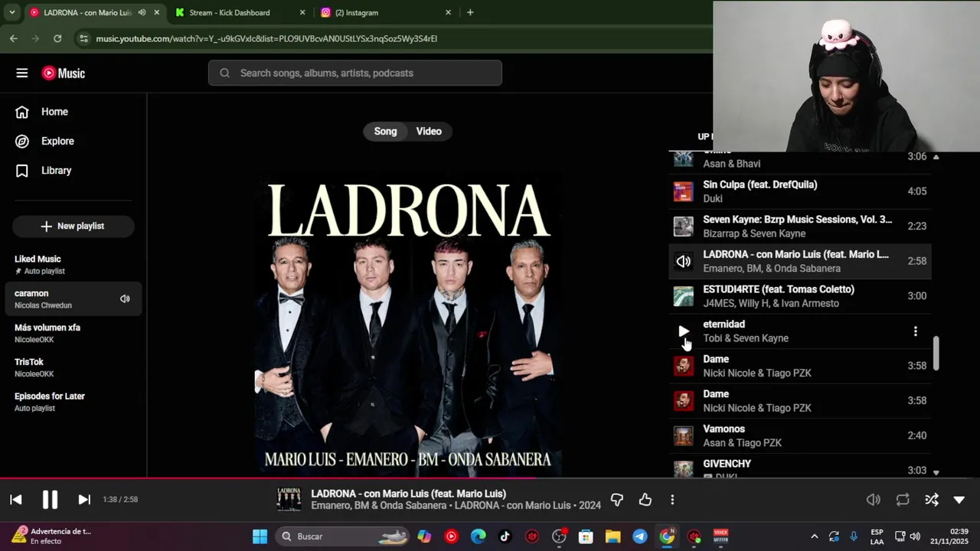Click the site info icon in the address bar
The height and width of the screenshot is (551, 980).
coord(83,38)
